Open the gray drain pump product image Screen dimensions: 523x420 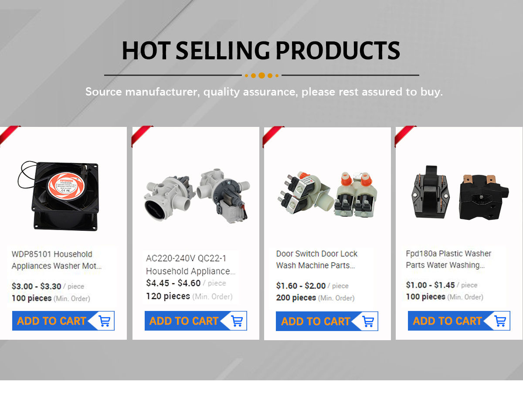pyautogui.click(x=196, y=196)
